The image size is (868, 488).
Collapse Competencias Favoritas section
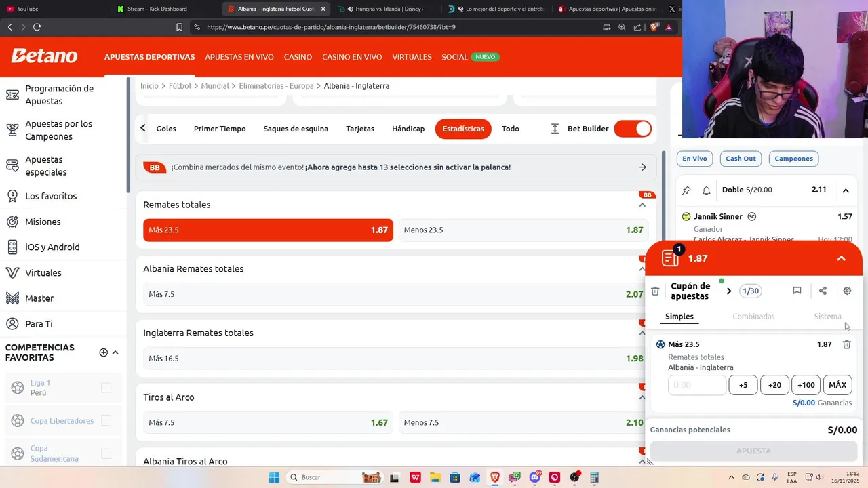point(115,352)
